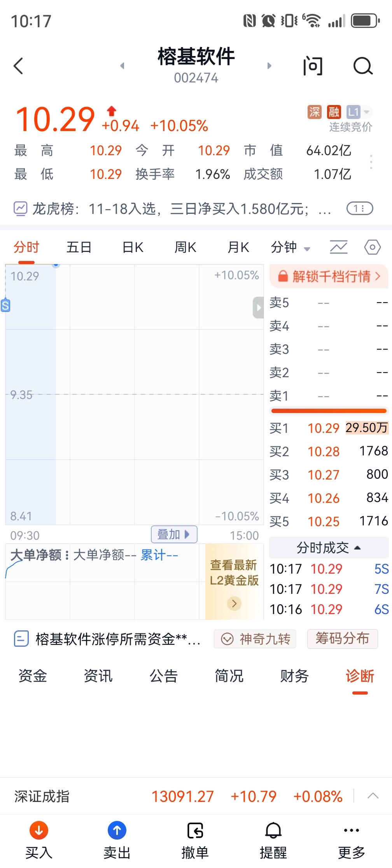Screen dimensions: 392x868
Task: Select the 买5 10.25 bid row
Action: (x=329, y=521)
